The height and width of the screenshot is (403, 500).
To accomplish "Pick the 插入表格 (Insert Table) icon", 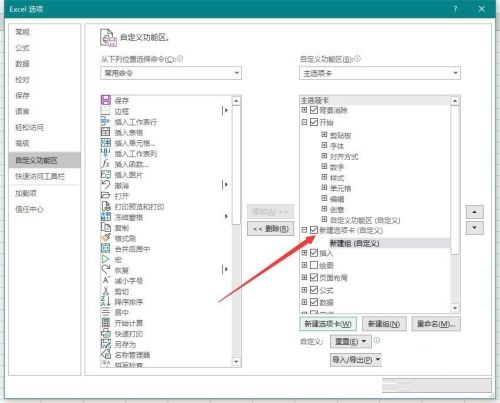I will point(106,132).
